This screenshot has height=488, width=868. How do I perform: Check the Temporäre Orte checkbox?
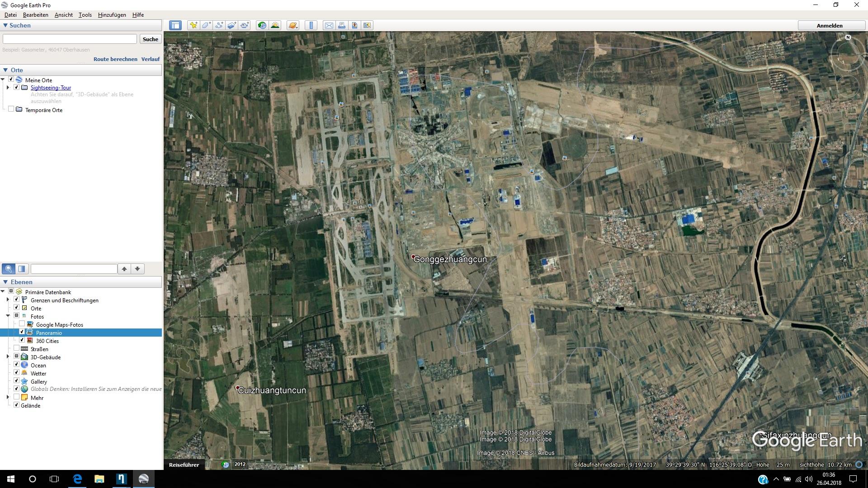[11, 110]
